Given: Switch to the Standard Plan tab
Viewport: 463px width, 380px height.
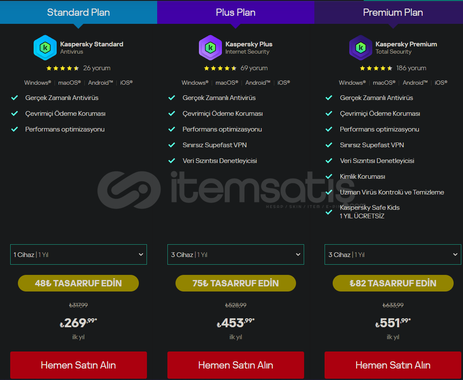Looking at the screenshot, I should [78, 12].
